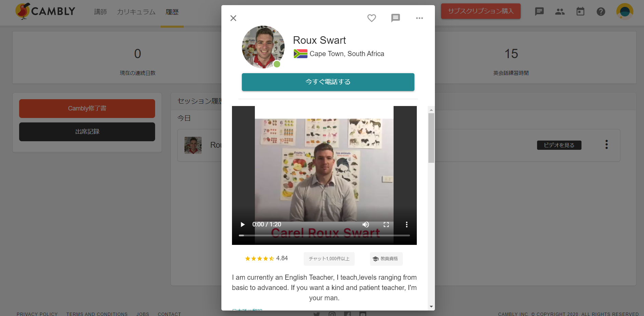Close the Roux Swart profile popup

pos(233,18)
